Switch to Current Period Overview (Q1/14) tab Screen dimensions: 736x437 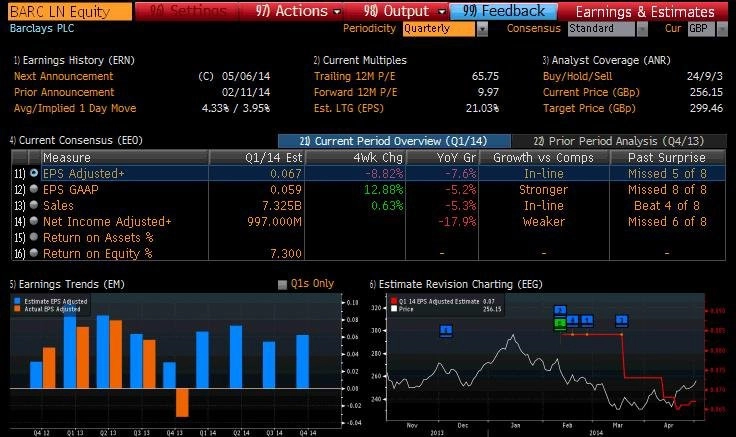(x=394, y=141)
